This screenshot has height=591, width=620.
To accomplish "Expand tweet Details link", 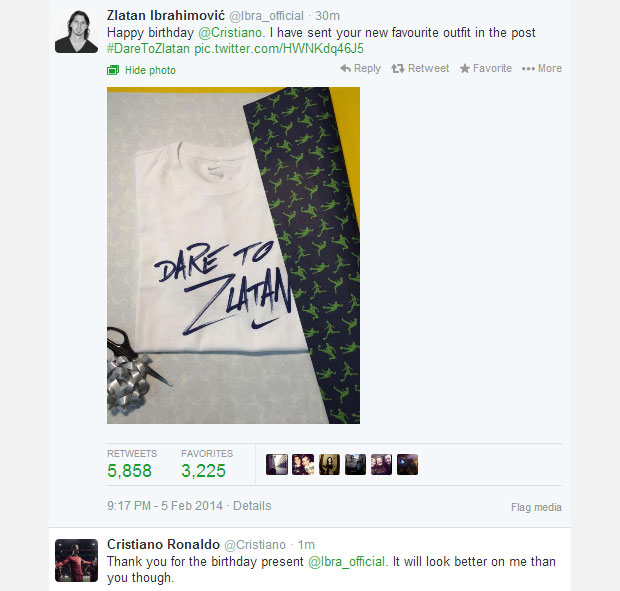I will click(x=252, y=506).
